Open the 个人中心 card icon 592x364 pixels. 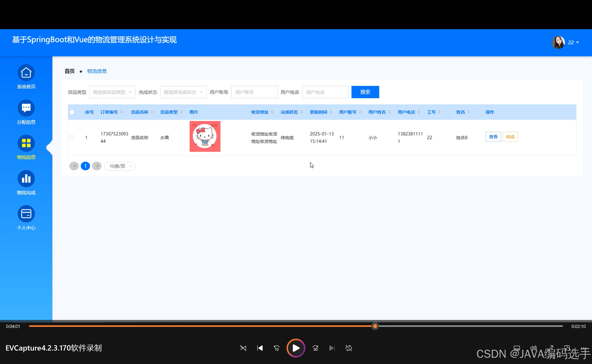pos(26,213)
